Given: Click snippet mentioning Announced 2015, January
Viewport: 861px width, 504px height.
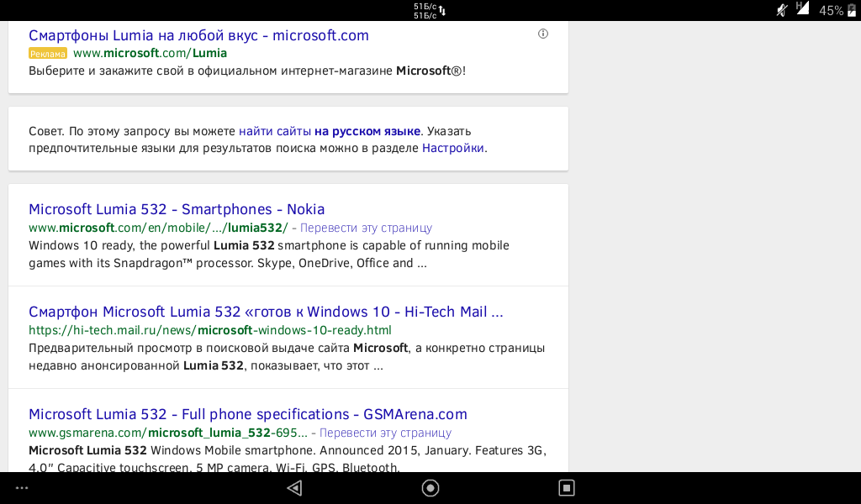Looking at the screenshot, I should tap(288, 459).
